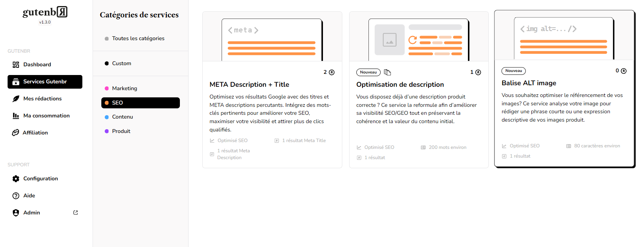The height and width of the screenshot is (247, 644).
Task: Filter services by Marketing category
Action: tap(124, 88)
